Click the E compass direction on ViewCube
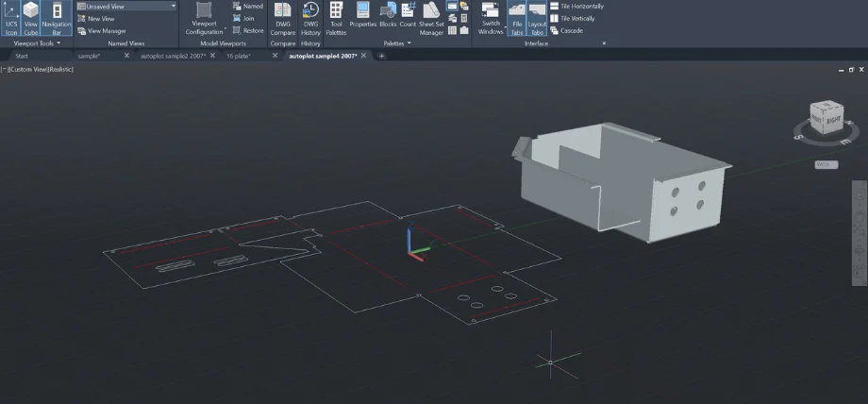 [x=844, y=142]
